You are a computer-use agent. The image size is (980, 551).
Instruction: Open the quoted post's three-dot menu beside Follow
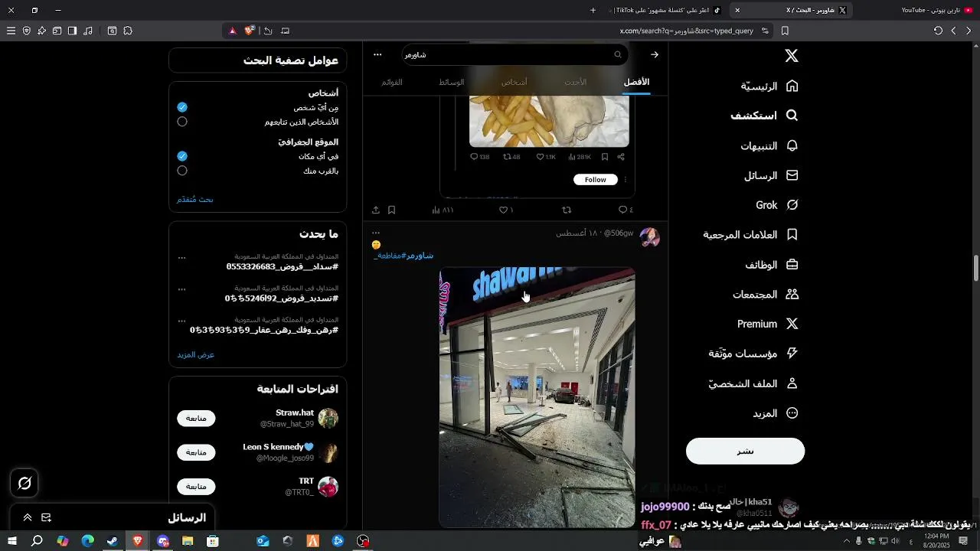[x=626, y=180]
